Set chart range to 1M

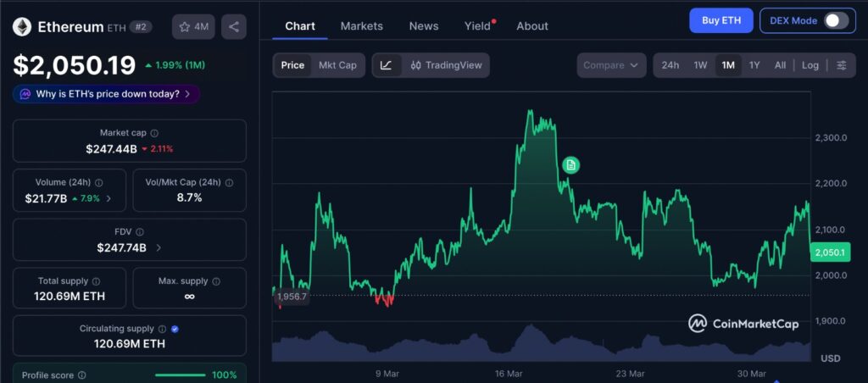[728, 65]
